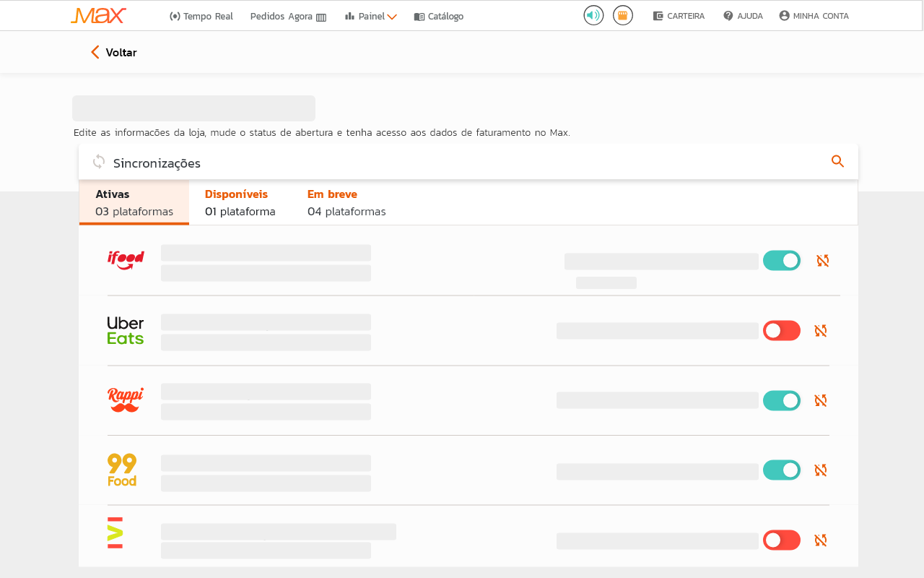Disable the Rappi integration toggle
Image resolution: width=924 pixels, height=578 pixels.
click(782, 400)
